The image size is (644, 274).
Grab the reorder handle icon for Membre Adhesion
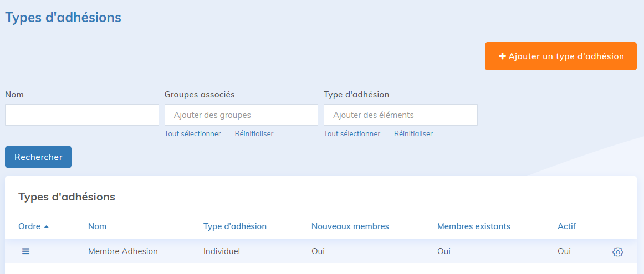coord(25,251)
